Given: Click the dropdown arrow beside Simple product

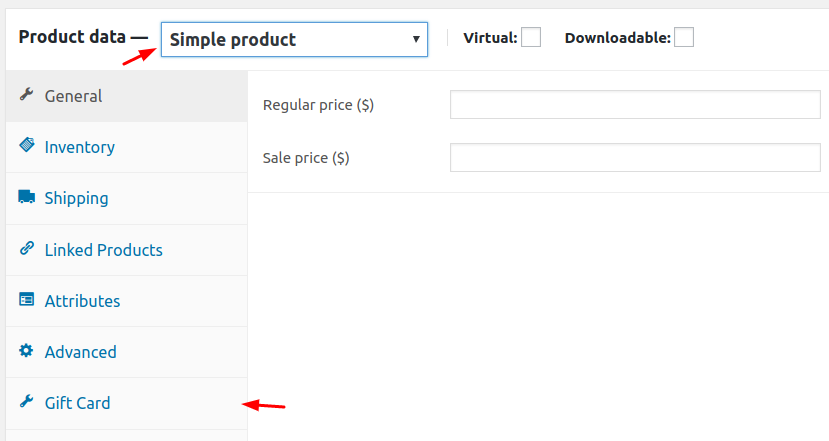Looking at the screenshot, I should pyautogui.click(x=416, y=39).
